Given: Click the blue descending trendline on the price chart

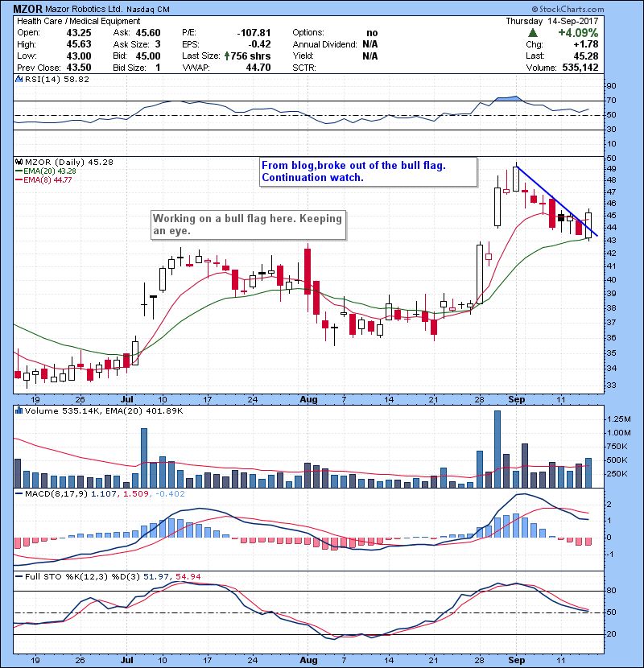Looking at the screenshot, I should 556,201.
